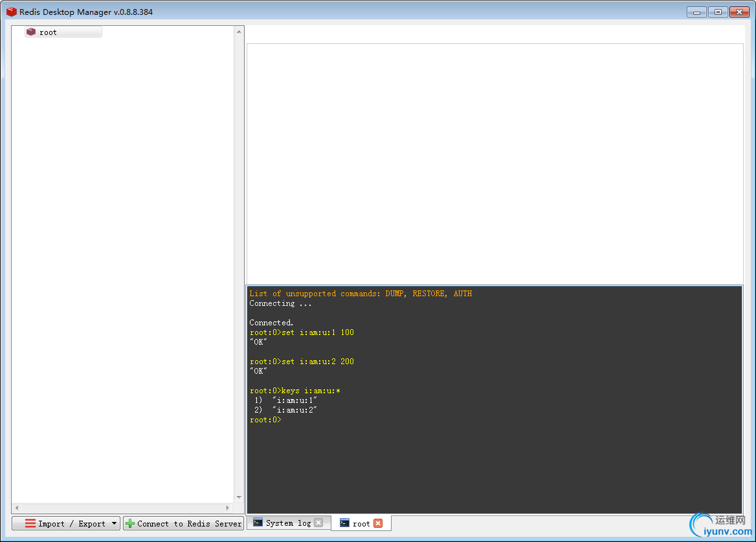Click the 'Connecting ...' console message
The width and height of the screenshot is (756, 542).
281,303
